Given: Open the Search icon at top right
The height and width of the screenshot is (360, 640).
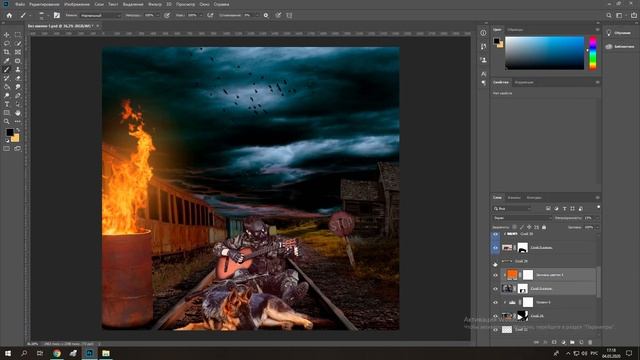Looking at the screenshot, I should [x=609, y=15].
